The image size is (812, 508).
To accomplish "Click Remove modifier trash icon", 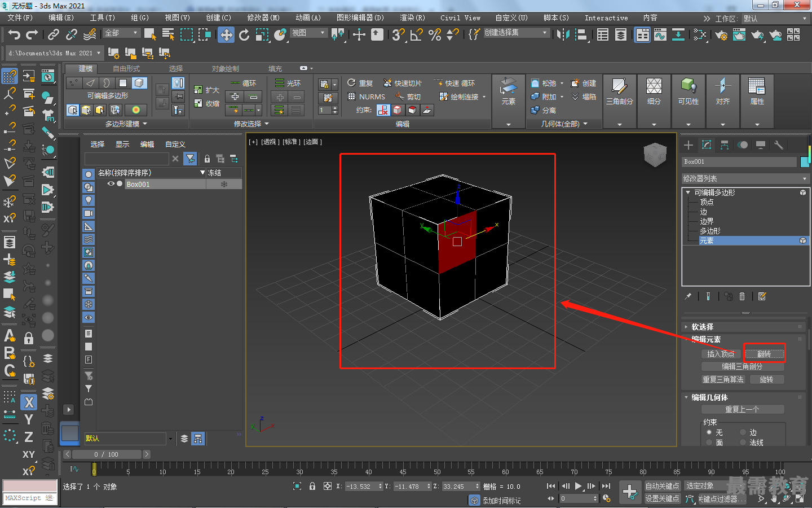I will tap(742, 296).
